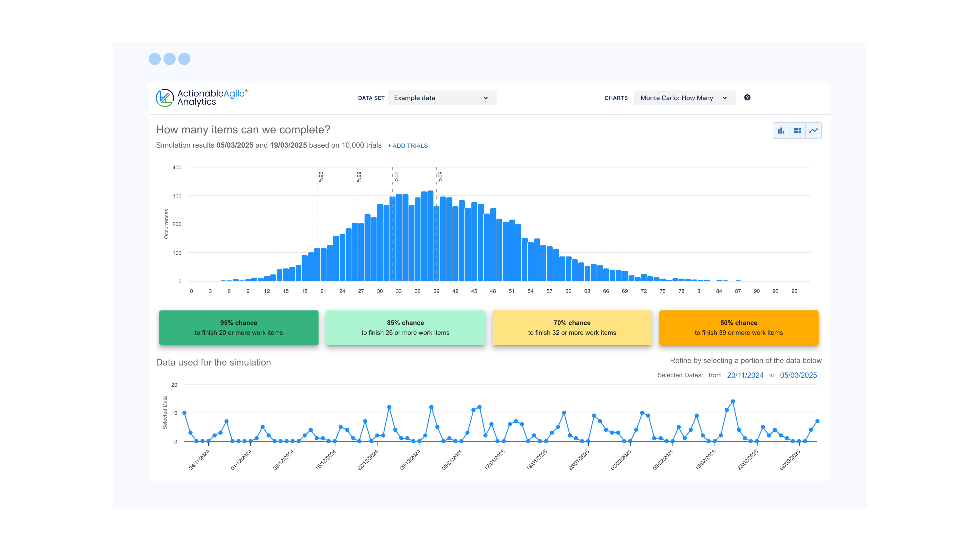Open help via the question mark icon

tap(747, 98)
